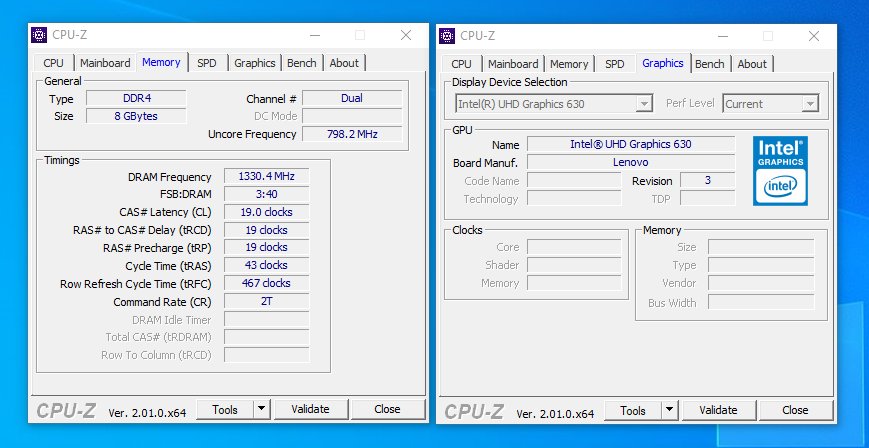Minimize the Memory CPU-Z window
Image resolution: width=869 pixels, height=448 pixels.
click(x=315, y=35)
